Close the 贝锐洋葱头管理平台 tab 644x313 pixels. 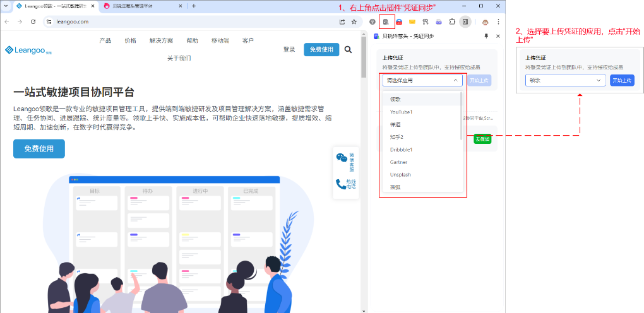[181, 6]
